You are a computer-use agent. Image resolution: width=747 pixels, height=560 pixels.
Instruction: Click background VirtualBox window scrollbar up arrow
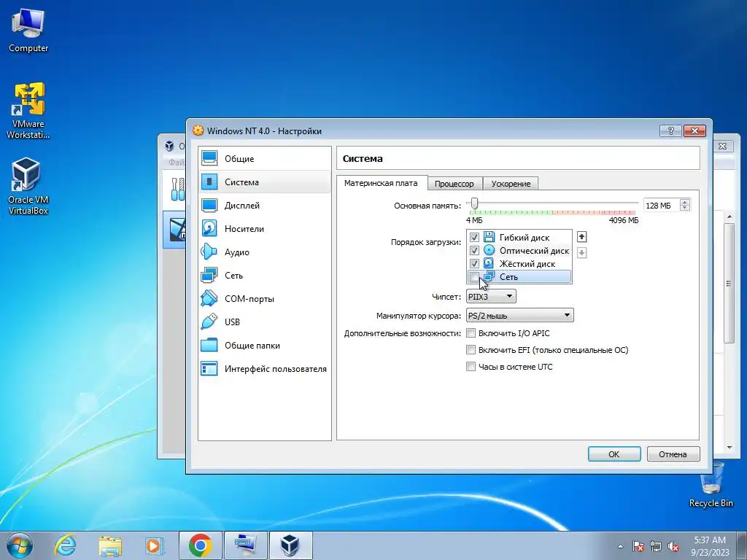click(x=729, y=217)
